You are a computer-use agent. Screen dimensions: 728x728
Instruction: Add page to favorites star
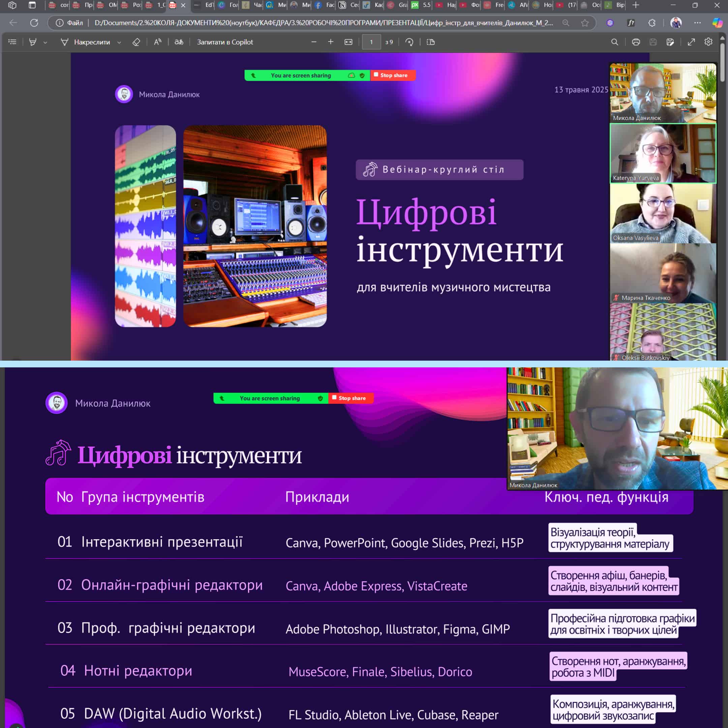click(x=585, y=23)
